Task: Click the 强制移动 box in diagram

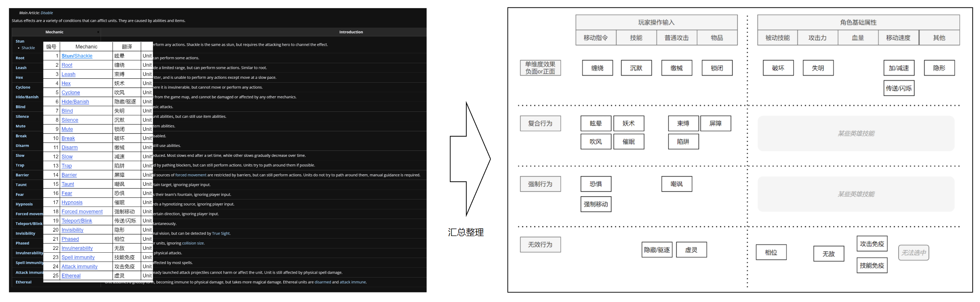Action: coord(595,204)
